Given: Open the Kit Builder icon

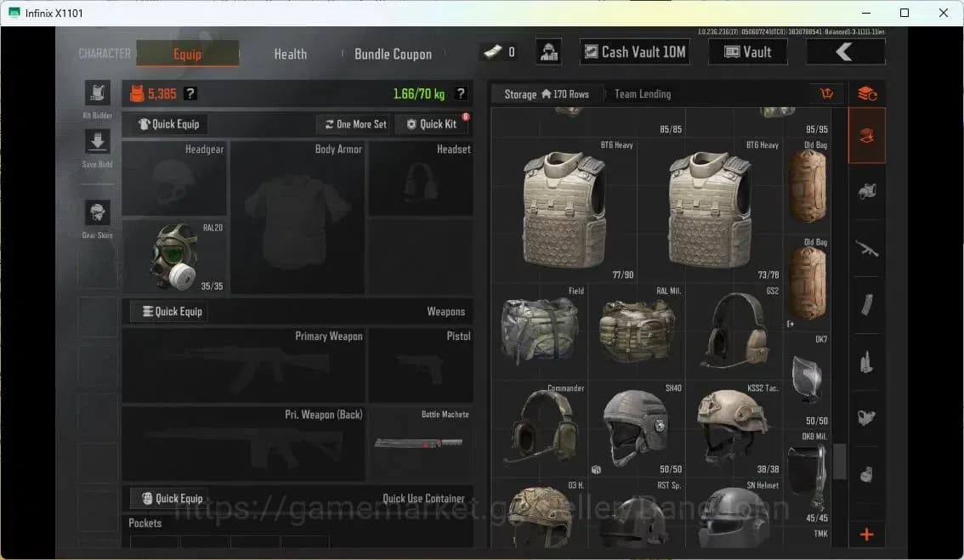Looking at the screenshot, I should pyautogui.click(x=97, y=93).
